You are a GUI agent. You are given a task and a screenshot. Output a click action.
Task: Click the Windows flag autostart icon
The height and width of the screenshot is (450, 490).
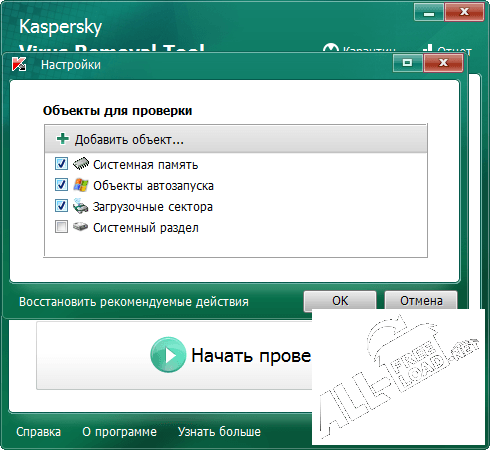tap(81, 185)
